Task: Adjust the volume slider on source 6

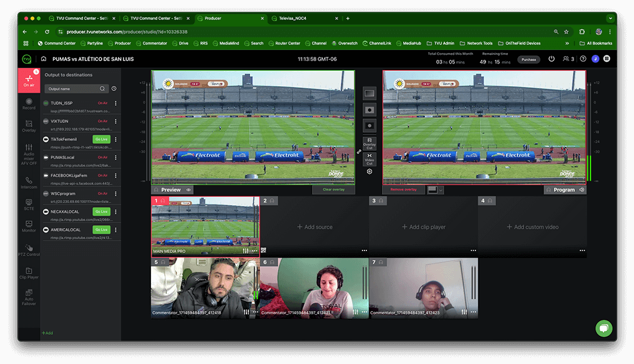Action: pyautogui.click(x=364, y=283)
